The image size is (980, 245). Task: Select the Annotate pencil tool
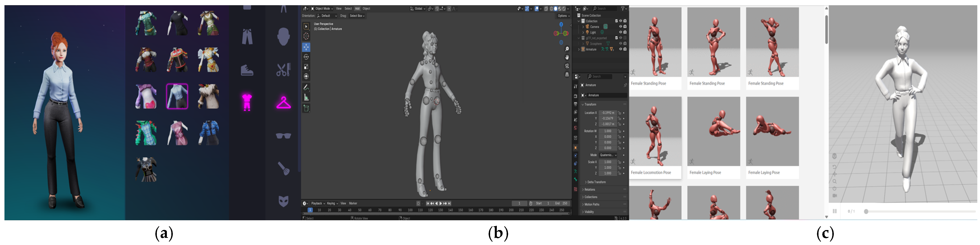pos(306,87)
